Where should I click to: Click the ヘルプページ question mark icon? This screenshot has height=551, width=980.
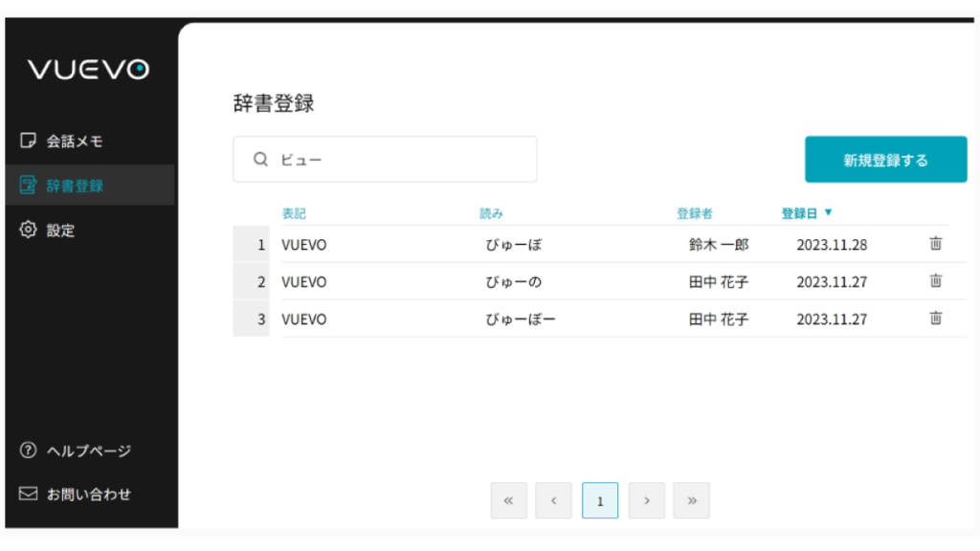[28, 451]
